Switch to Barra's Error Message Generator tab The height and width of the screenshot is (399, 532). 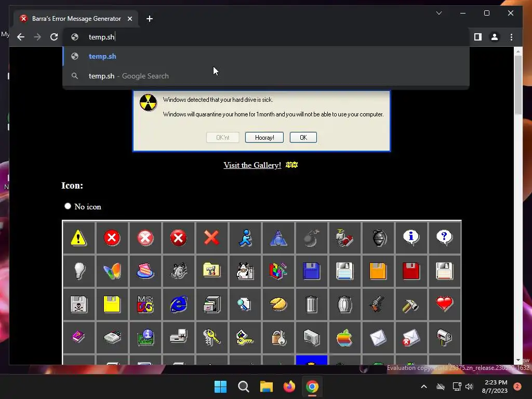click(76, 19)
